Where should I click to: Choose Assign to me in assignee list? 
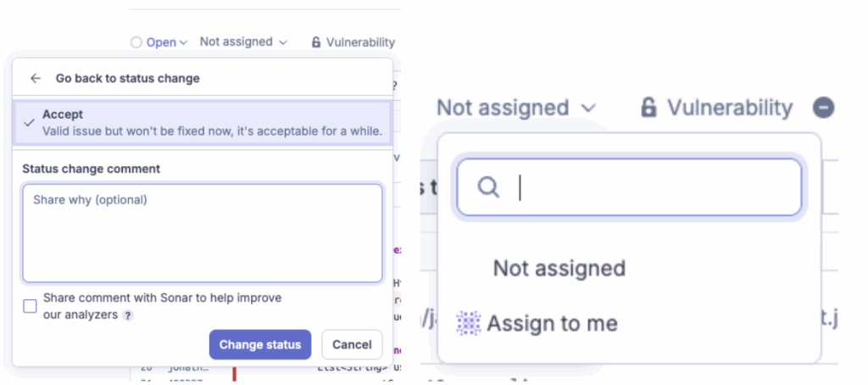552,323
